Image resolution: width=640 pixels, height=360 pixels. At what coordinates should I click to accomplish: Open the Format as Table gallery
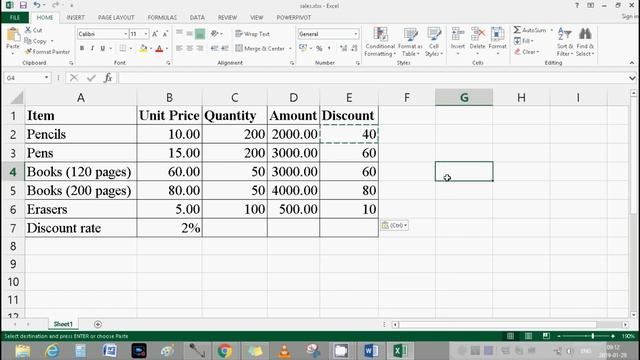pyautogui.click(x=409, y=42)
